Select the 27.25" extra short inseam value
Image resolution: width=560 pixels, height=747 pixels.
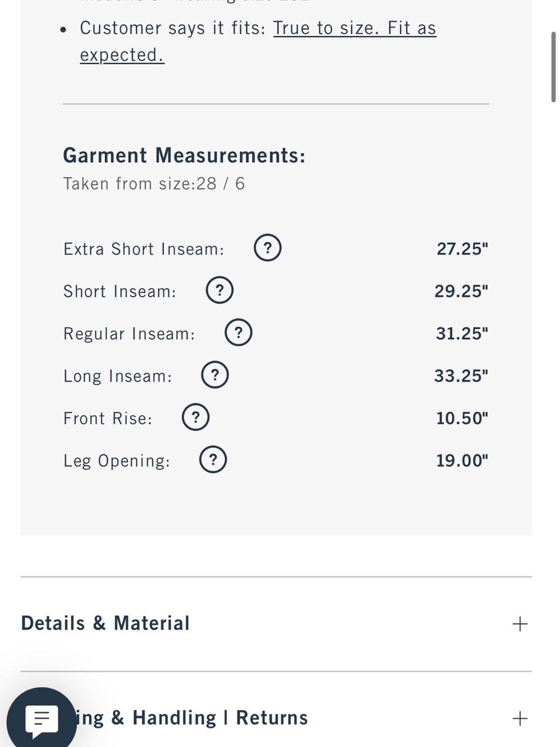tap(463, 249)
